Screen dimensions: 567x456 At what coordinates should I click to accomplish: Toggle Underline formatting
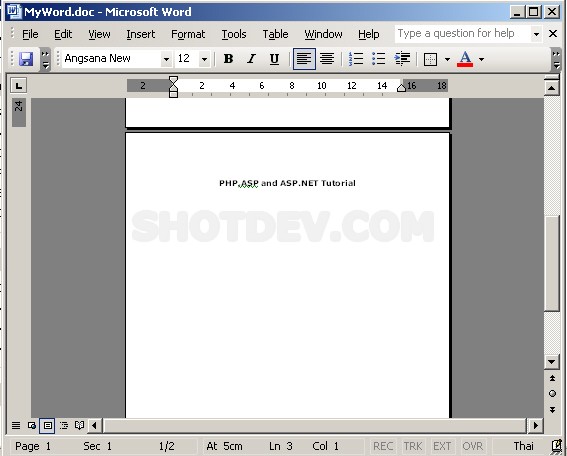click(274, 59)
